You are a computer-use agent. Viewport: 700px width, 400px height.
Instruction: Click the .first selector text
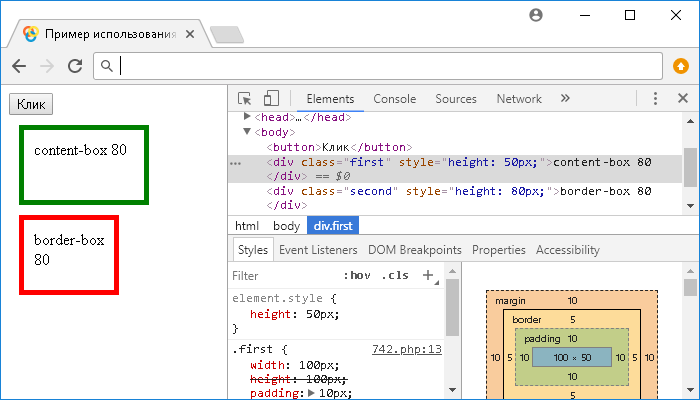tap(254, 349)
